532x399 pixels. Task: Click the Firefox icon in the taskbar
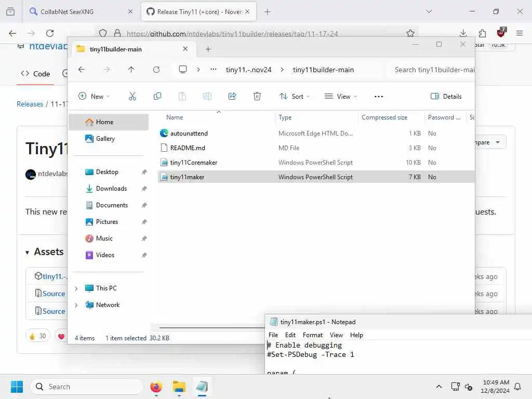coord(156,387)
